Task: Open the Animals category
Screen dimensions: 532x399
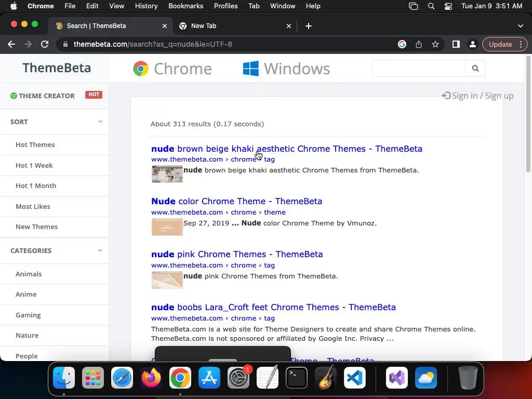Action: click(x=29, y=274)
